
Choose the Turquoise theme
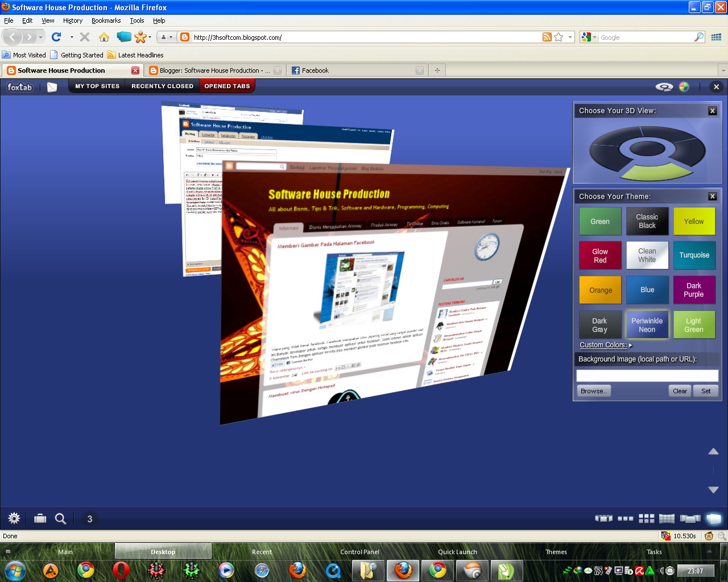click(694, 255)
